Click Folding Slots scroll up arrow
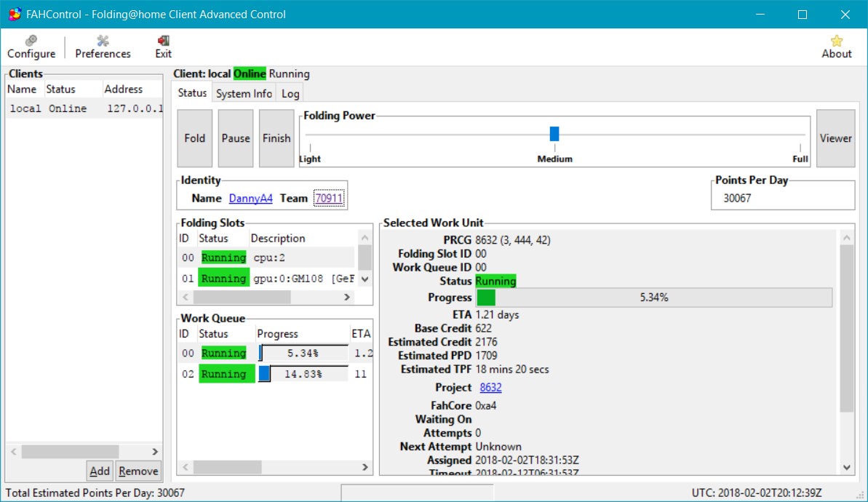The width and height of the screenshot is (868, 502). (365, 237)
